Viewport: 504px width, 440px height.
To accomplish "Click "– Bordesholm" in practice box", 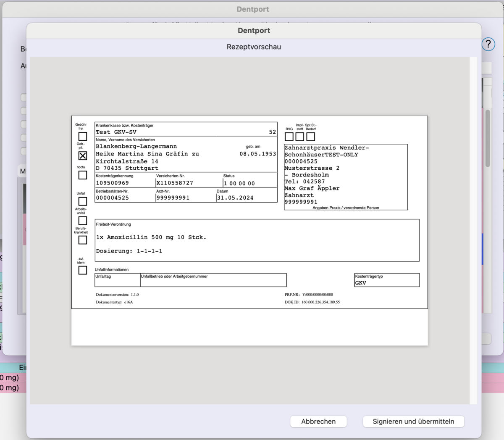I will pyautogui.click(x=307, y=175).
